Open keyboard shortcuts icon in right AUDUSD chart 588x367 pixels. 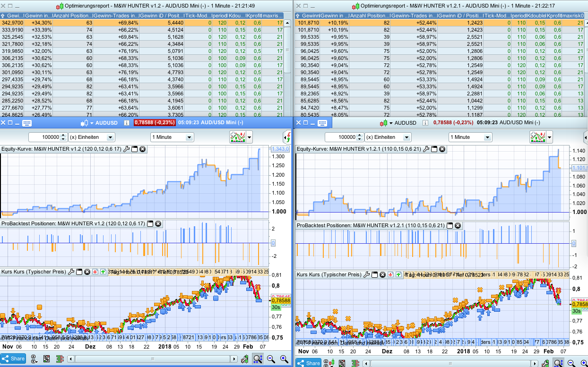(323, 123)
